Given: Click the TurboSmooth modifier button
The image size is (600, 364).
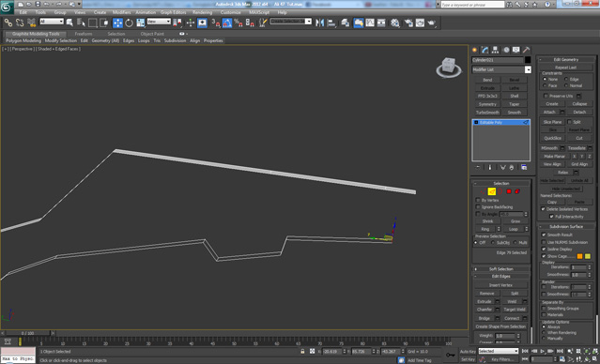Looking at the screenshot, I should (x=487, y=113).
